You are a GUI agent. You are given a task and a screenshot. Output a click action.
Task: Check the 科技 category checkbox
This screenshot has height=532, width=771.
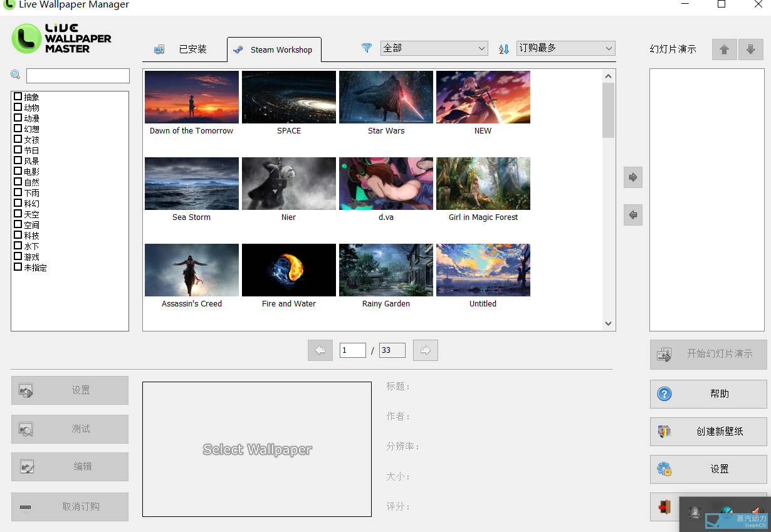tap(18, 235)
